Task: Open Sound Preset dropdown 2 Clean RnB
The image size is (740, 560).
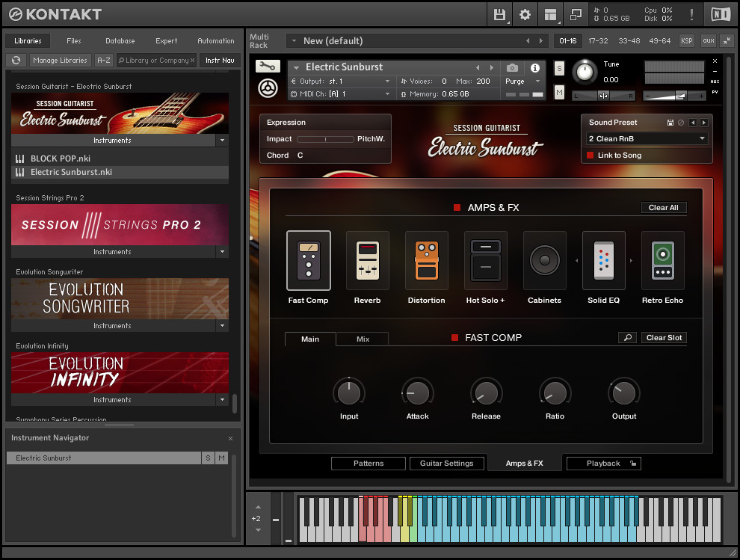Action: pos(646,139)
